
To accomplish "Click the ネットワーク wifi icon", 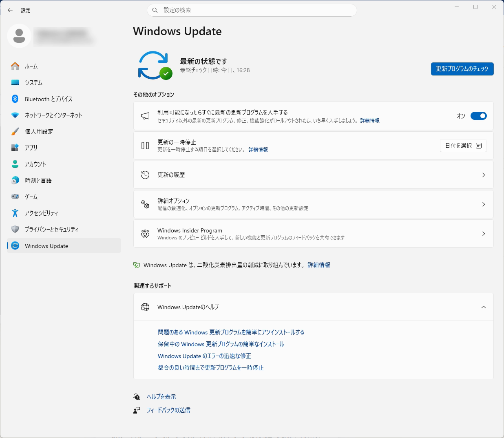I will click(15, 115).
